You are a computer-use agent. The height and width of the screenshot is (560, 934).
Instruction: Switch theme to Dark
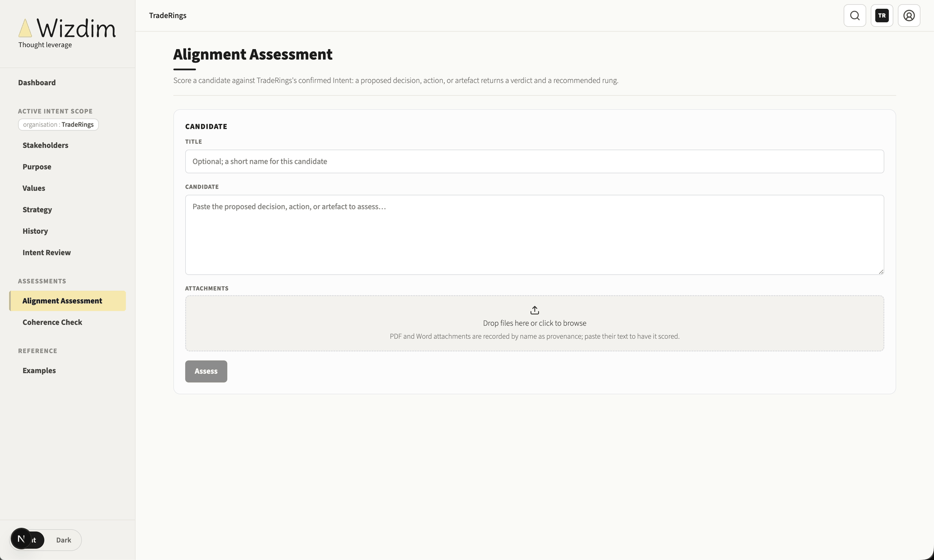click(63, 540)
